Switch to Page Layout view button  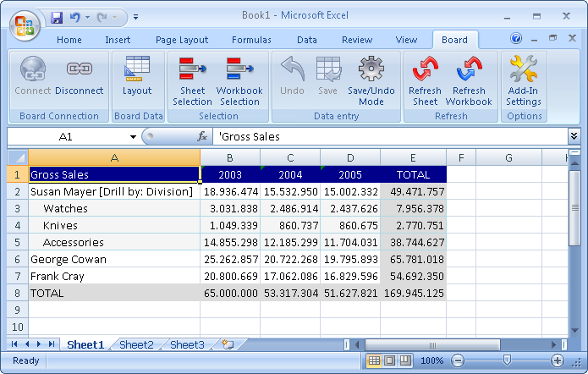pos(390,360)
